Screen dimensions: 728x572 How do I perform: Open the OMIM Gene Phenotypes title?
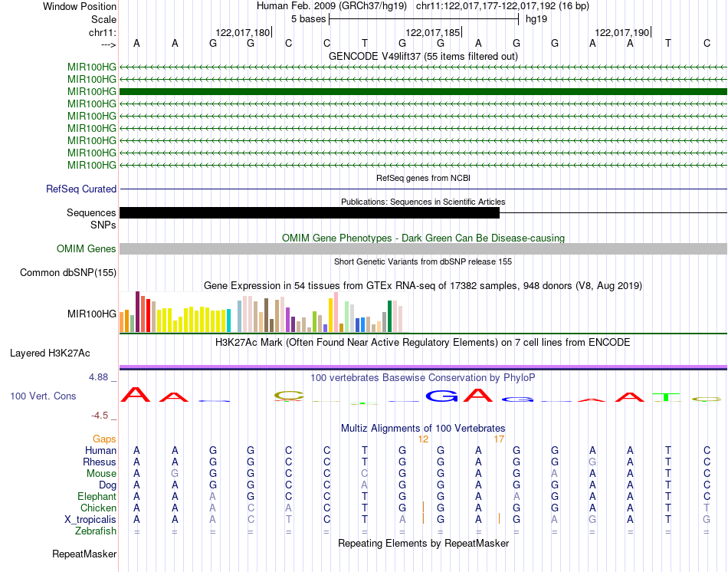423,238
